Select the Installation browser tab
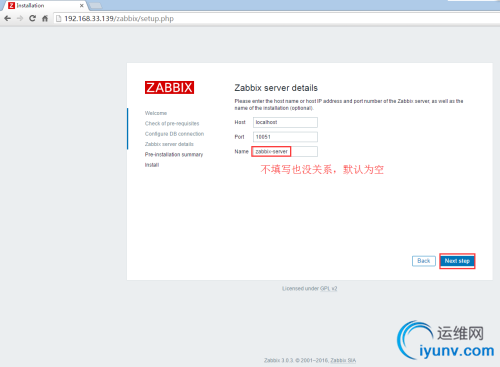The image size is (500, 367). coord(45,5)
